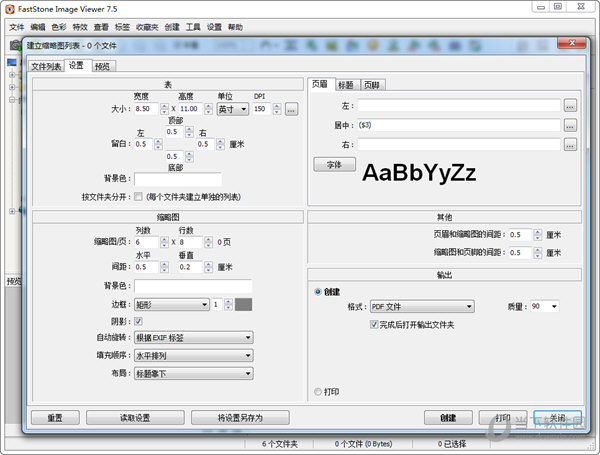Expand the bottom folder tree node
Image resolution: width=600 pixels, height=455 pixels.
pyautogui.click(x=12, y=211)
